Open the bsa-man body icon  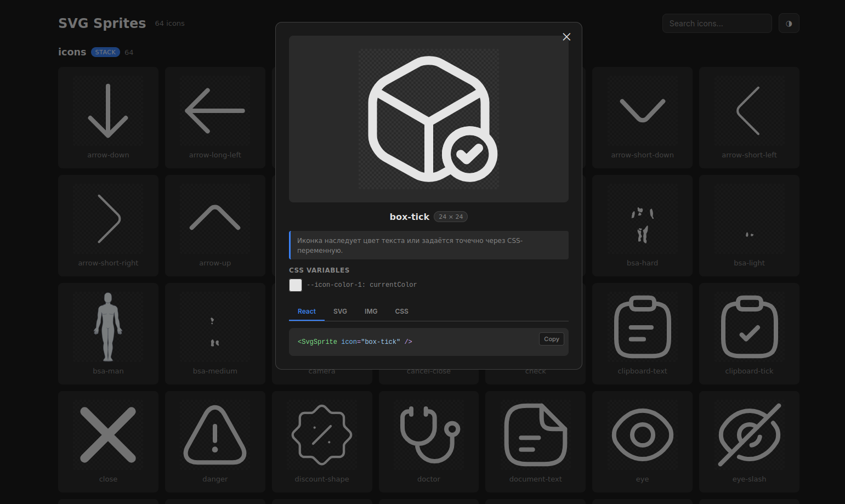click(x=108, y=333)
